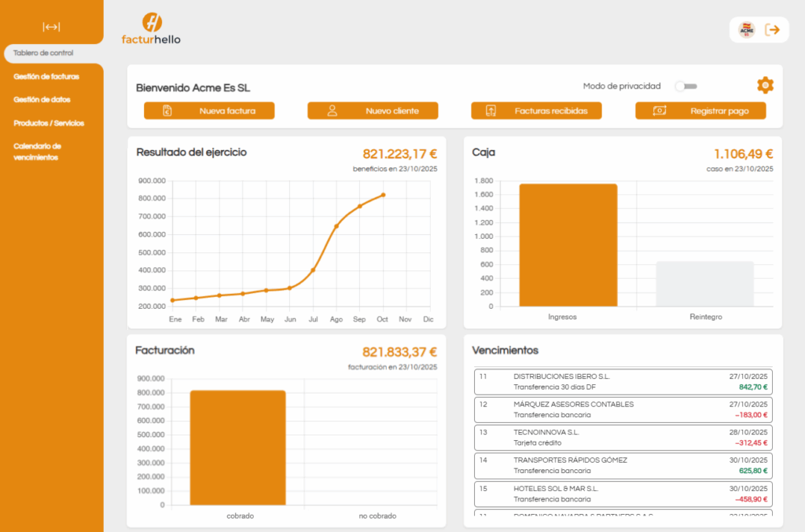Click the logout arrow icon
The height and width of the screenshot is (532, 805).
[x=773, y=30]
